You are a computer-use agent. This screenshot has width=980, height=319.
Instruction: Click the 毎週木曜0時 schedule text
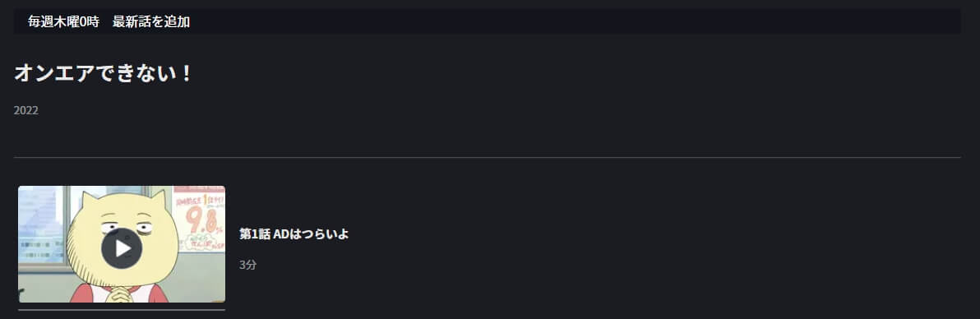pyautogui.click(x=64, y=22)
